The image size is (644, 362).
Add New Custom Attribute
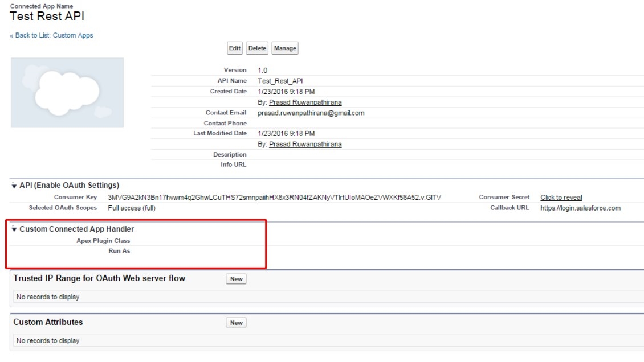[236, 323]
